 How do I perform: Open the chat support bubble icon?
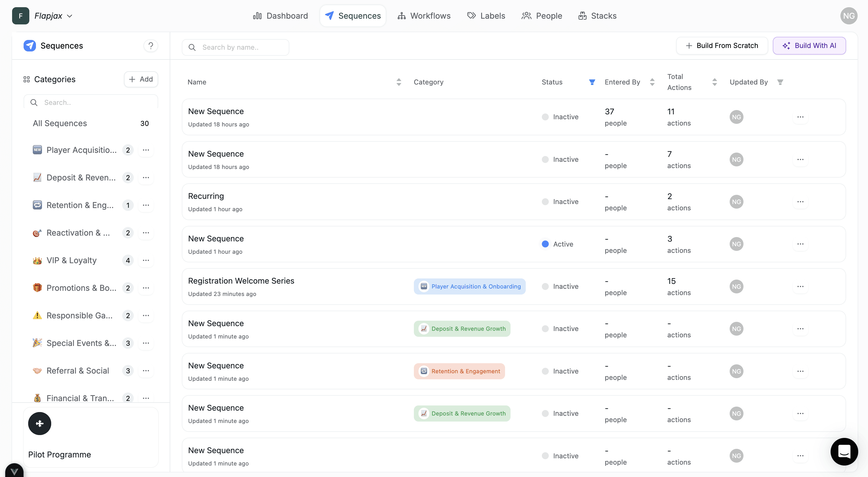click(844, 451)
